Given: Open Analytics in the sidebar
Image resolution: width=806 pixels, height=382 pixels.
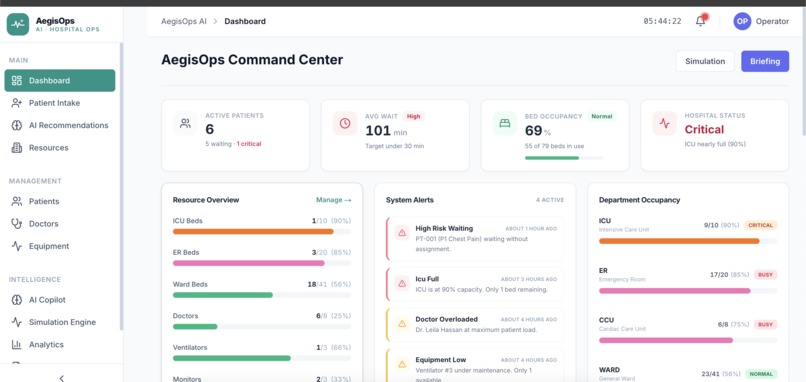Looking at the screenshot, I should tap(60, 344).
